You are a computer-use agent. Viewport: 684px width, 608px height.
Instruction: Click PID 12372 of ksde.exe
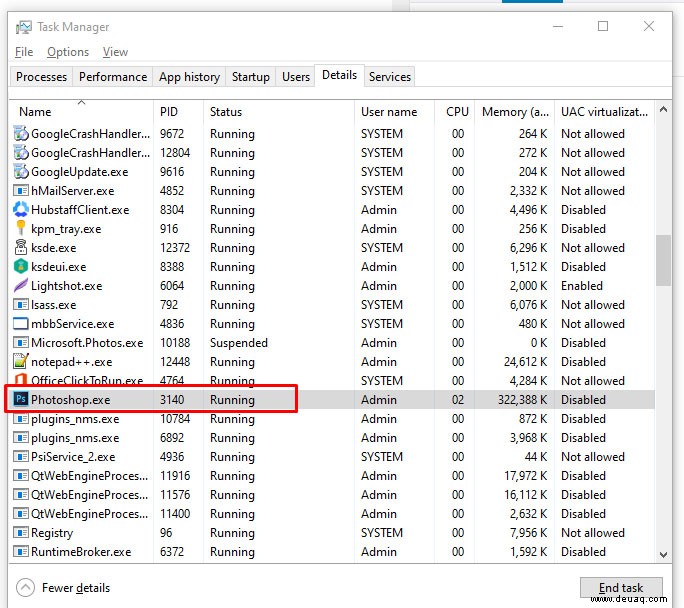pyautogui.click(x=175, y=248)
